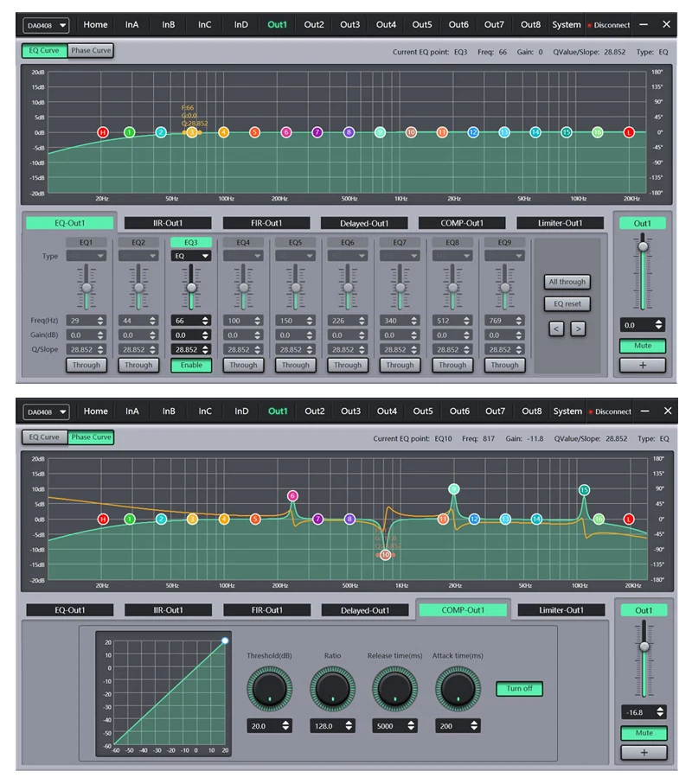Click the Attack time(ms) knob
Viewport: 692px width, 784px height.
[x=458, y=689]
